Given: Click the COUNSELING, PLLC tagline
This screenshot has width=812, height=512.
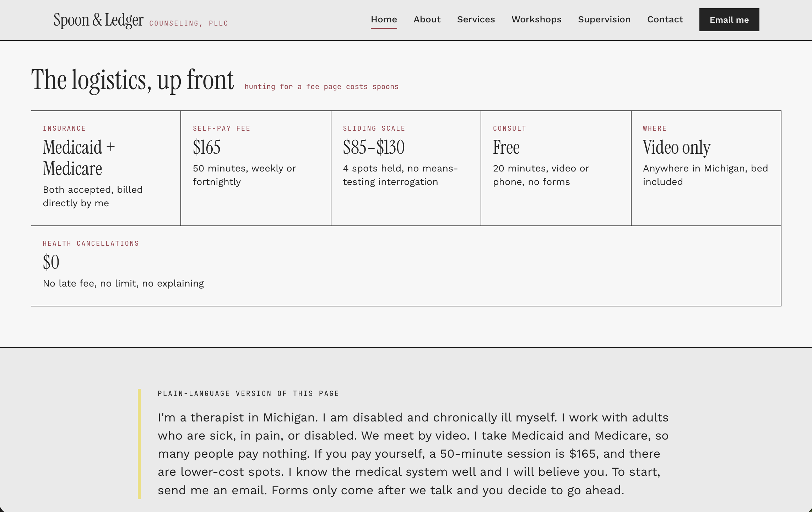Looking at the screenshot, I should pyautogui.click(x=189, y=23).
